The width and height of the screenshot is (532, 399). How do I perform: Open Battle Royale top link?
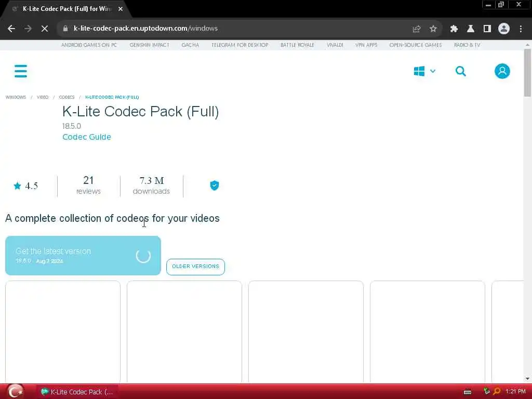pos(298,45)
